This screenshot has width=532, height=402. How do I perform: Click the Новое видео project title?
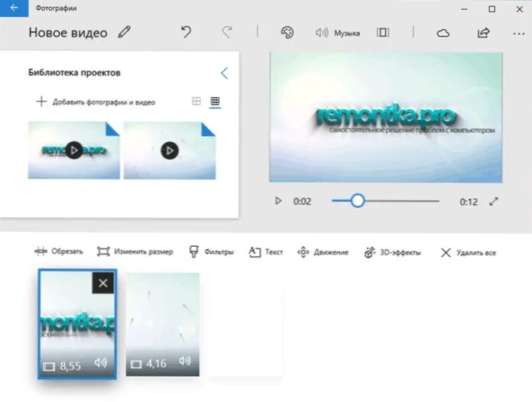68,33
